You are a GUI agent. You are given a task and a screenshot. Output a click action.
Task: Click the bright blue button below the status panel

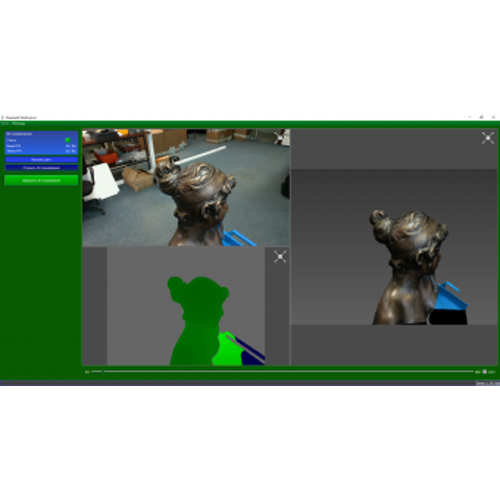point(41,160)
